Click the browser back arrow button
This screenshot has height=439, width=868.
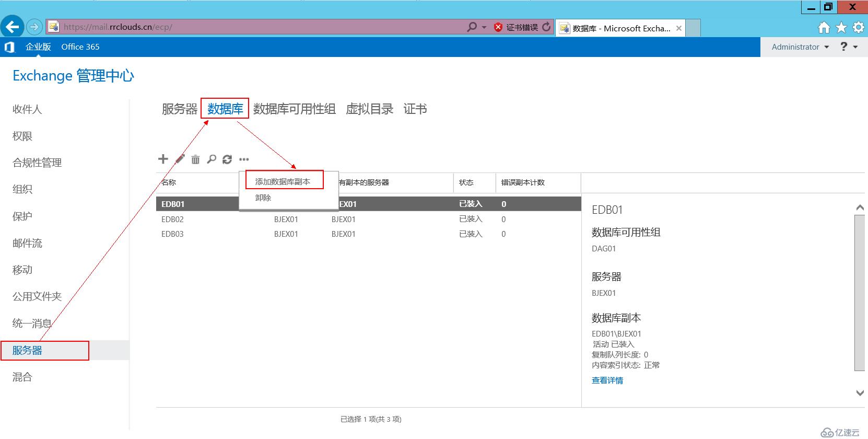tap(12, 27)
